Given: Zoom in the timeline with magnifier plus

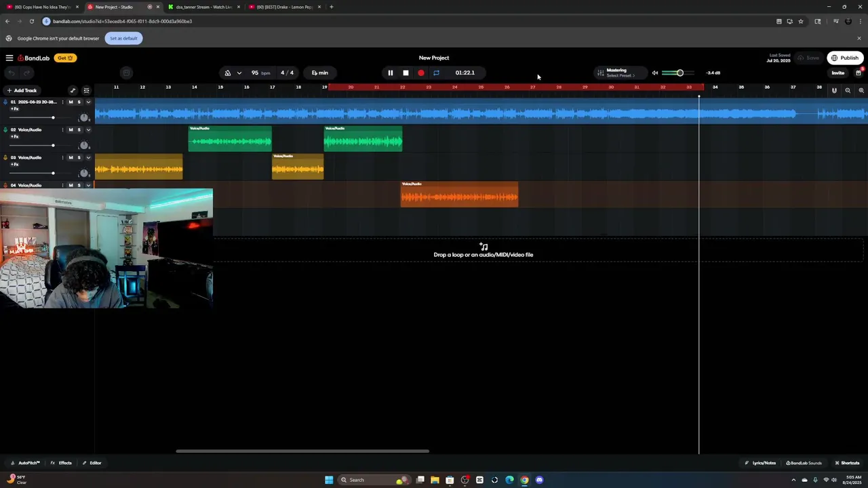Looking at the screenshot, I should [861, 91].
